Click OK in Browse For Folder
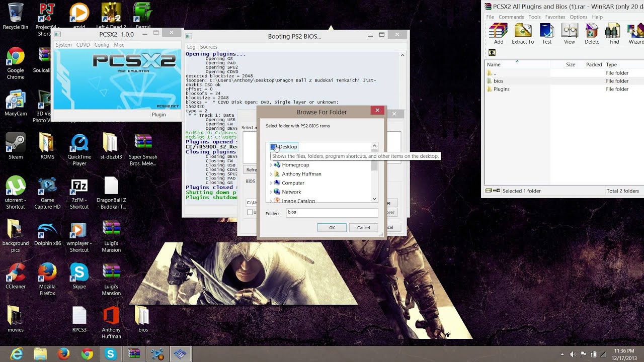644x362 pixels. [x=332, y=228]
